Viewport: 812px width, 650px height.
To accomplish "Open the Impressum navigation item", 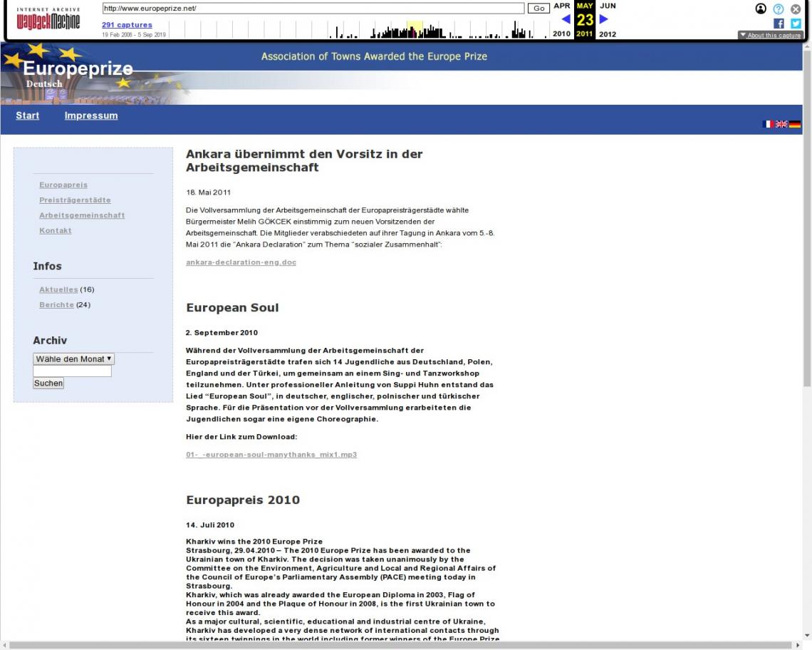I will coord(91,115).
